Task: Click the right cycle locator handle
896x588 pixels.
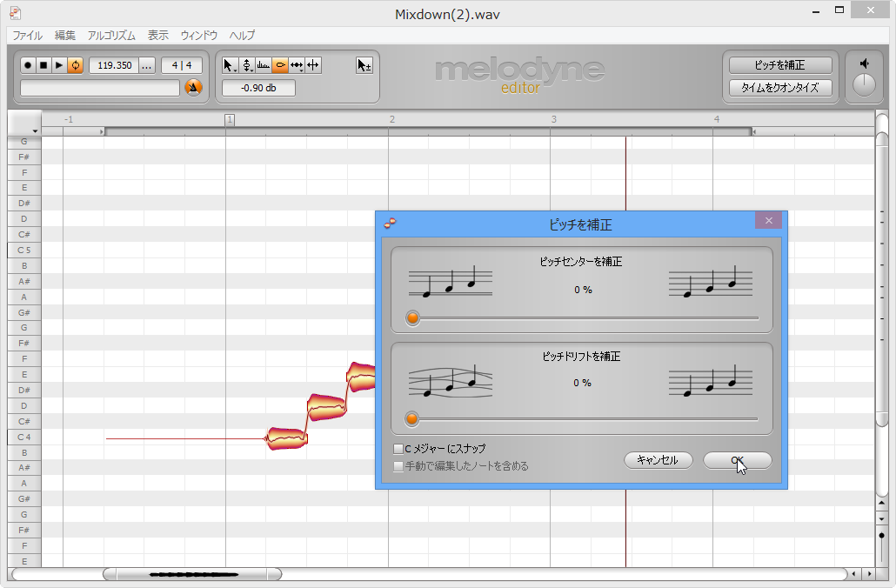Action: point(753,132)
